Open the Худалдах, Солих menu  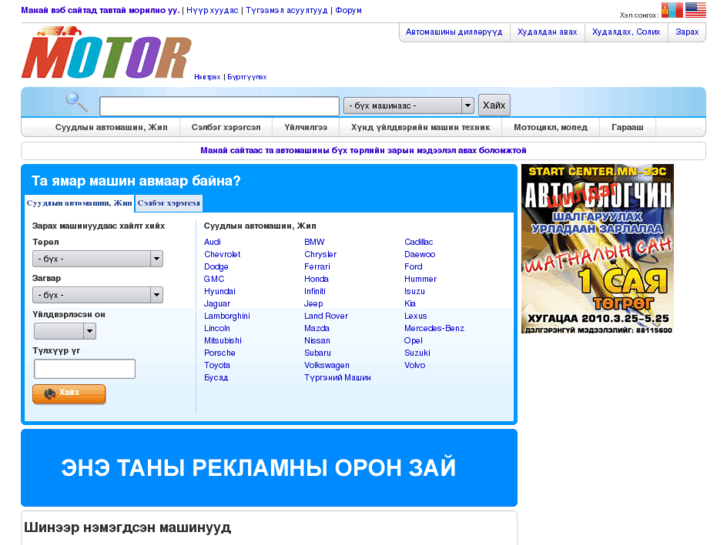626,32
